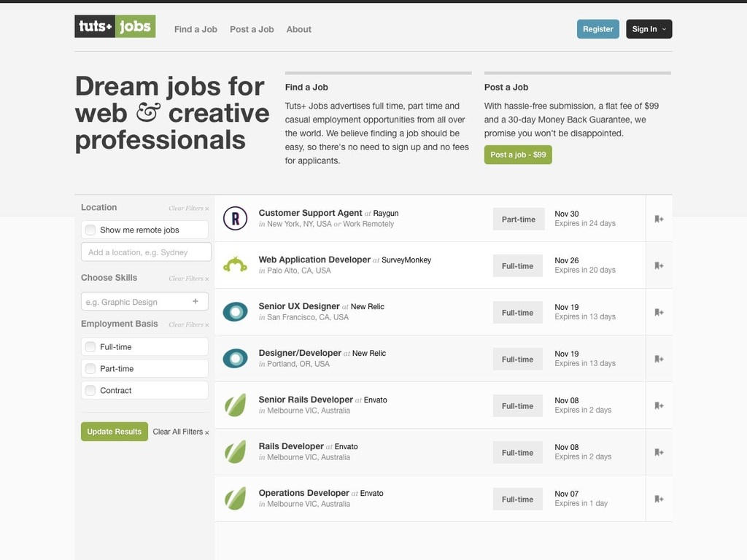This screenshot has width=747, height=560.
Task: Open the Customer Support Agent job title
Action: pos(311,213)
